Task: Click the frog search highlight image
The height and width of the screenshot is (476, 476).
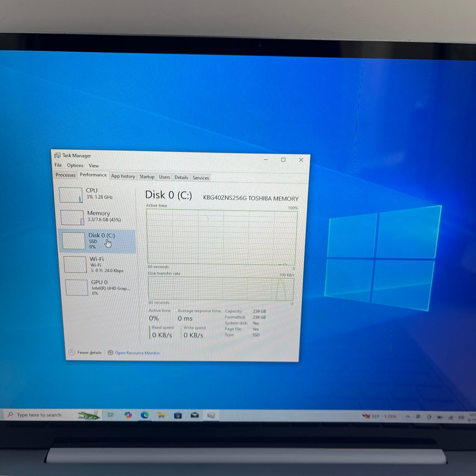Action: [89, 415]
